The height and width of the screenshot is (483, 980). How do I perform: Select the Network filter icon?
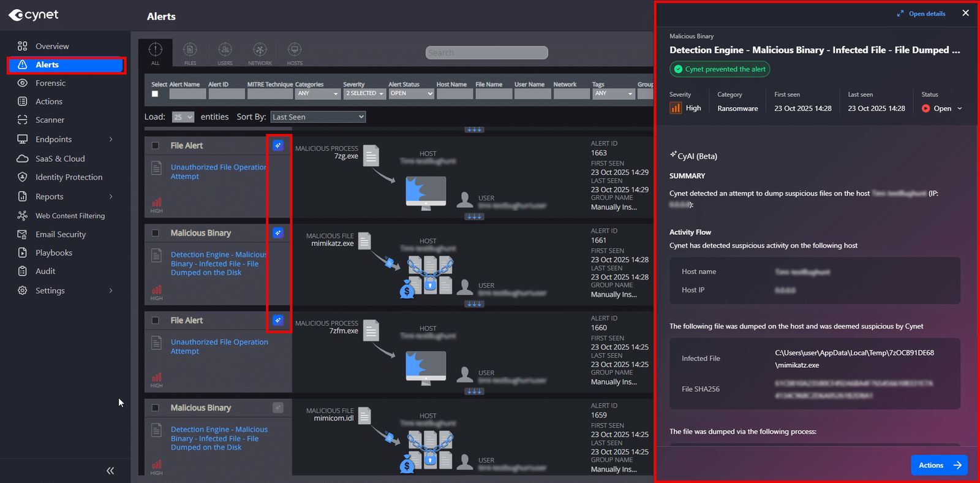pyautogui.click(x=260, y=53)
